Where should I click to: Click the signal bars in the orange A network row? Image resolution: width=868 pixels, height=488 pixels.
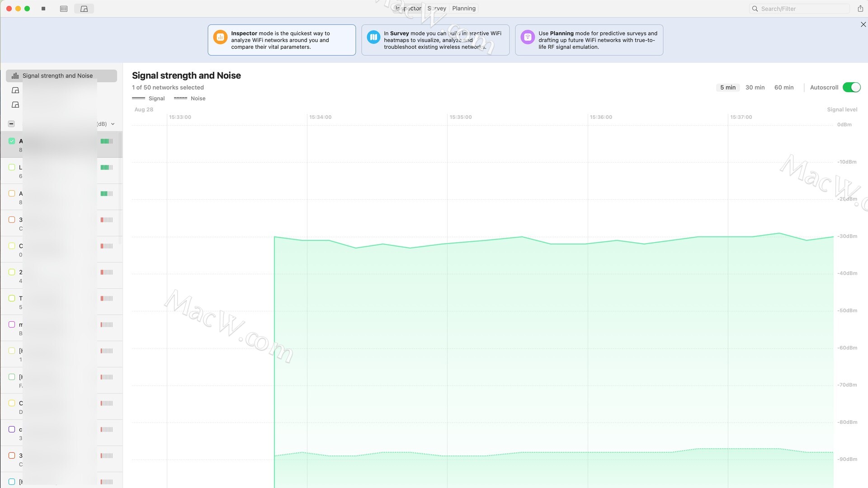[107, 193]
